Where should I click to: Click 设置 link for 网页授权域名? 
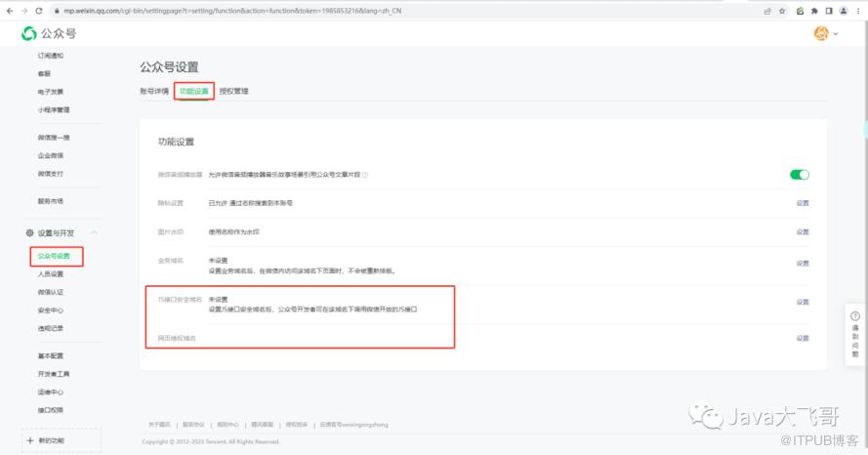(803, 338)
